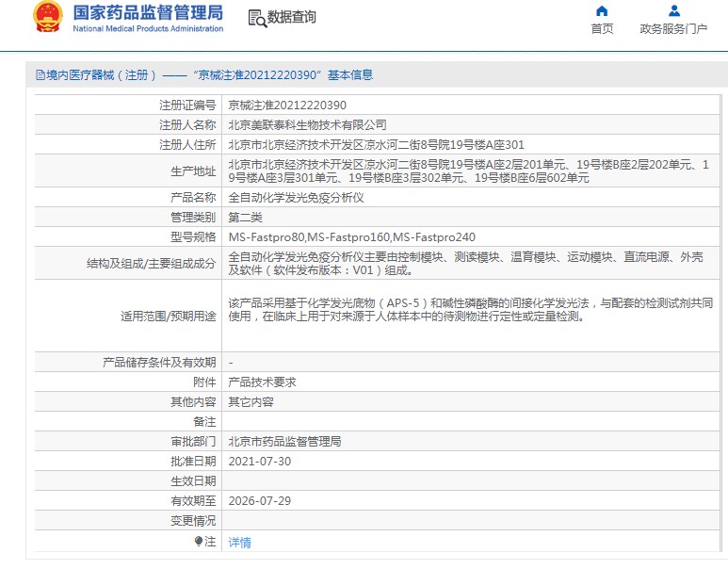Image resolution: width=728 pixels, height=569 pixels.
Task: Open the 详情 link
Action: pyautogui.click(x=240, y=543)
